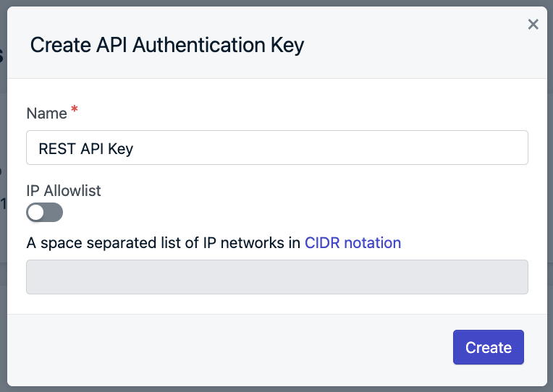Enable the IP Allowlist toggle
Viewport: 553px width, 392px height.
(x=44, y=212)
